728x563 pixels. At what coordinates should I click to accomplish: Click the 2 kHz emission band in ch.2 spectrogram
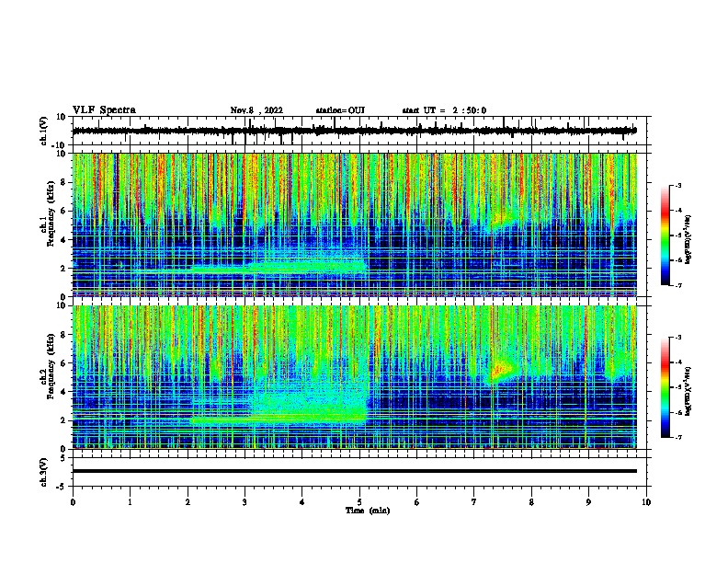point(279,419)
